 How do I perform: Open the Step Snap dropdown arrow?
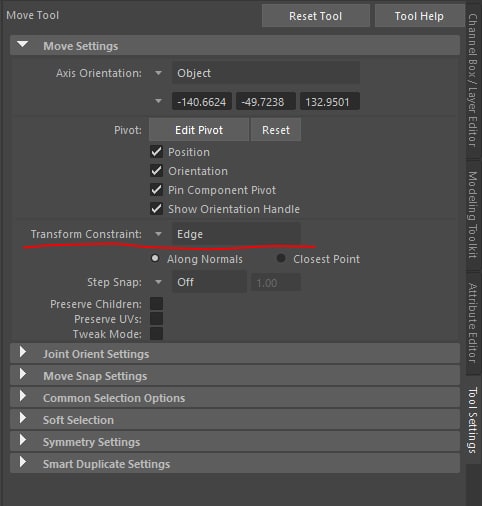pyautogui.click(x=158, y=282)
